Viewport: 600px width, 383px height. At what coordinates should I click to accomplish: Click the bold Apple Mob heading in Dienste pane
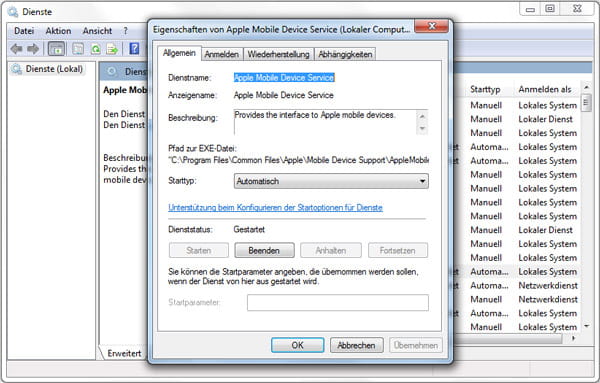pyautogui.click(x=125, y=90)
